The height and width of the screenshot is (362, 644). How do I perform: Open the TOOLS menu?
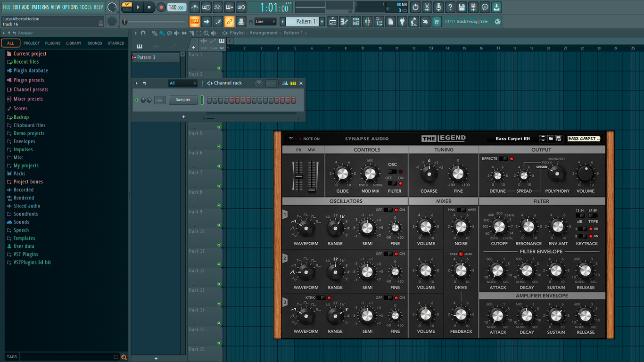click(x=86, y=7)
